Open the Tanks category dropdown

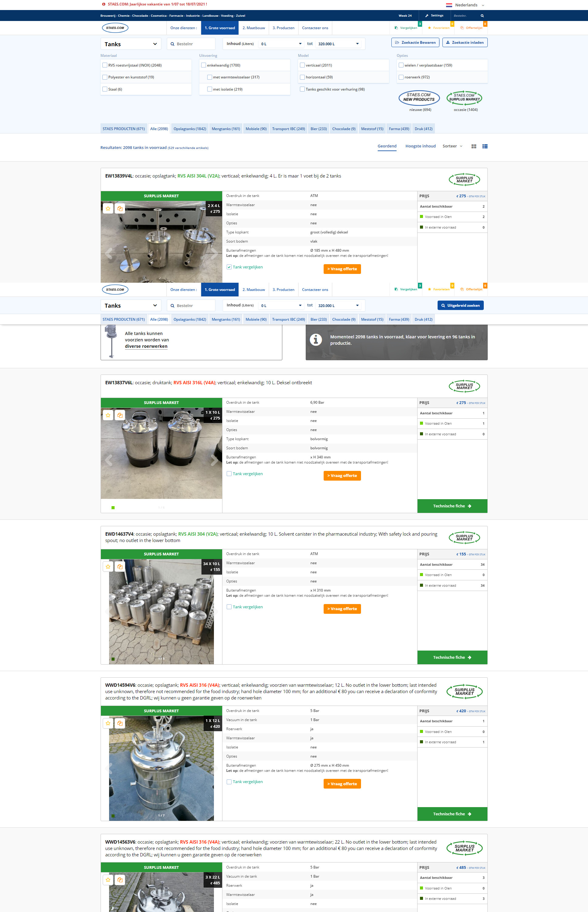click(130, 43)
